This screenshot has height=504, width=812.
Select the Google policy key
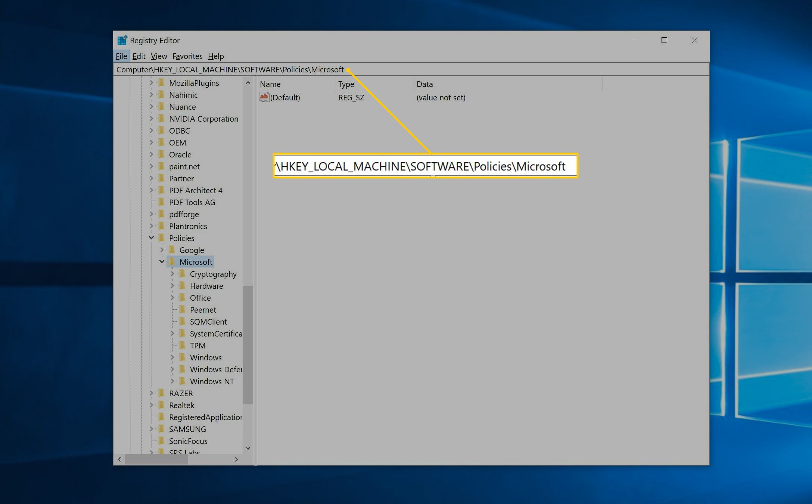click(193, 250)
